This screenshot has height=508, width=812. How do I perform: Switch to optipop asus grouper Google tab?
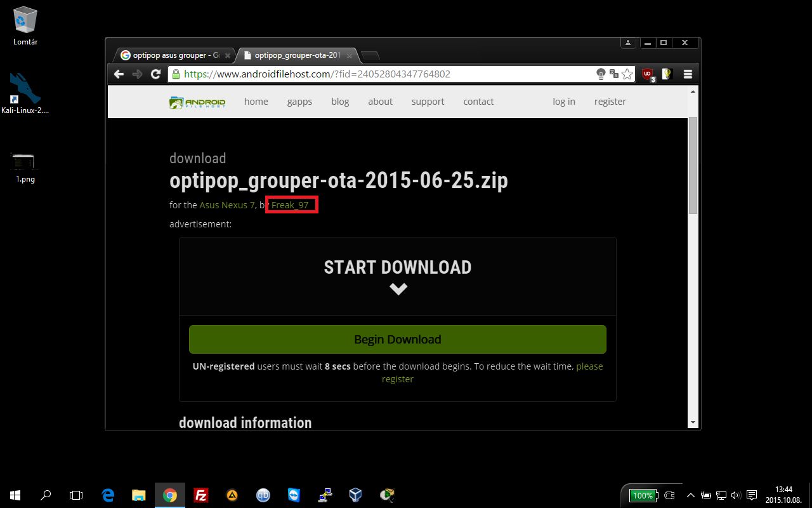171,55
